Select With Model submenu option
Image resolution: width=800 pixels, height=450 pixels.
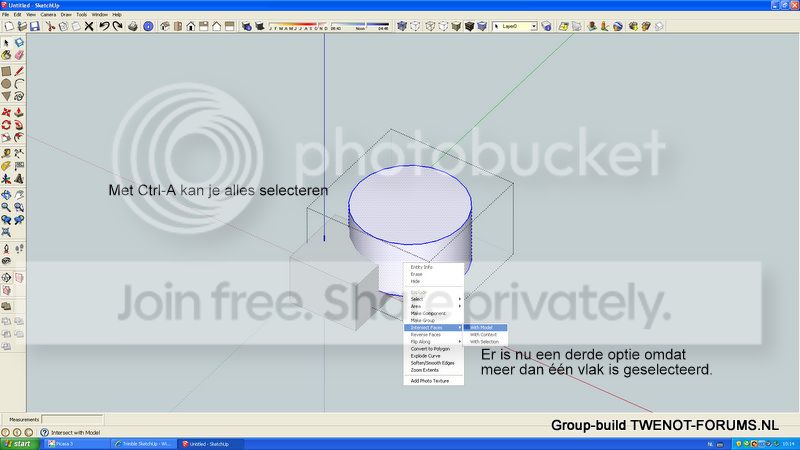(x=485, y=328)
